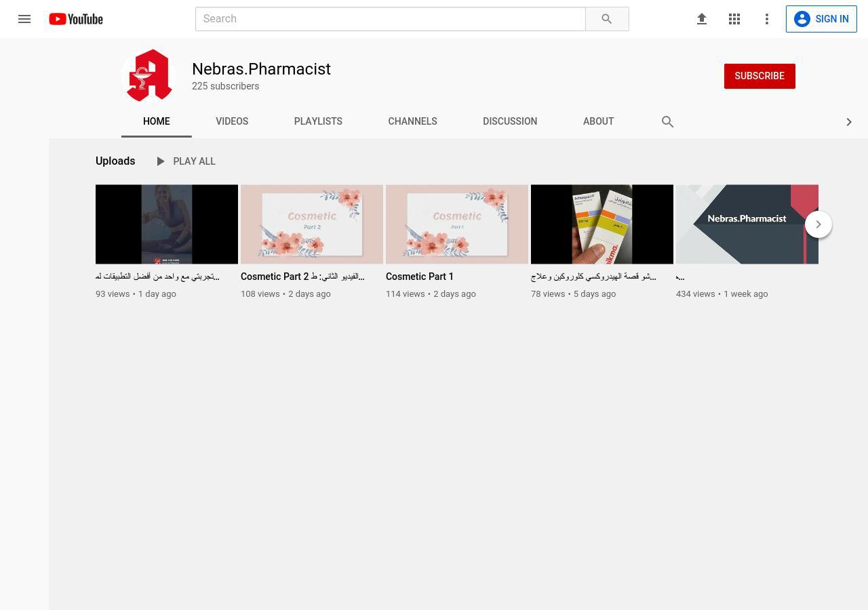The image size is (868, 610).
Task: Show next uploads with carousel arrow
Action: point(818,224)
